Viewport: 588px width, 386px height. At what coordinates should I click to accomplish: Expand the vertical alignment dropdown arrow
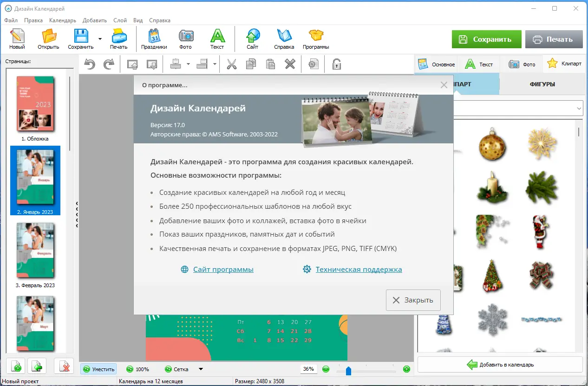point(215,64)
